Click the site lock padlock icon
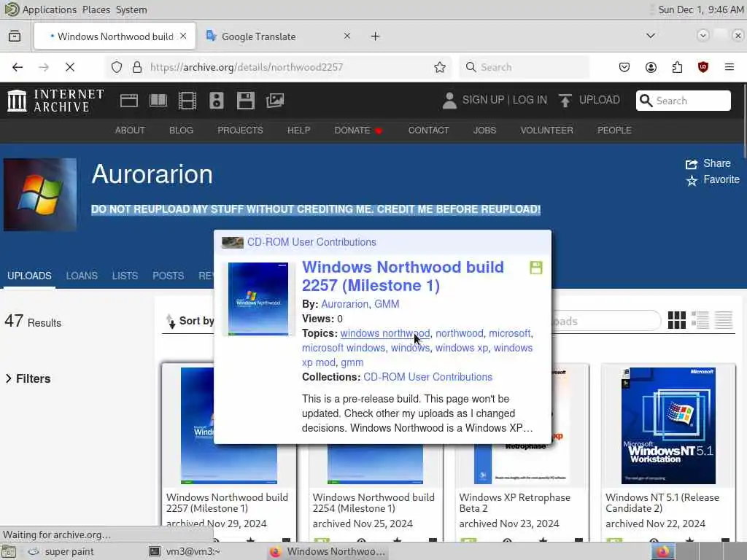The width and height of the screenshot is (747, 560). coord(137,67)
